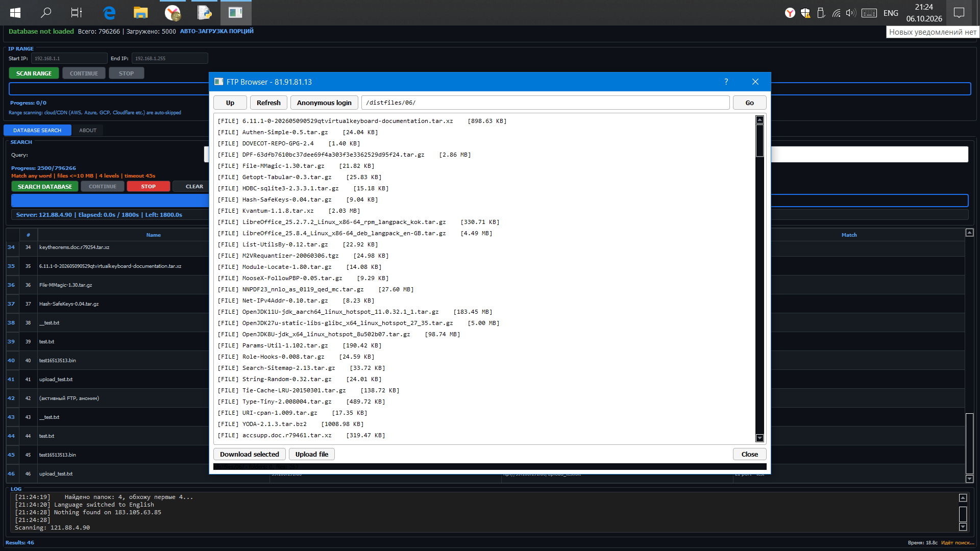Image resolution: width=980 pixels, height=551 pixels.
Task: Click the /distfiles/06/ path field
Action: (x=545, y=103)
